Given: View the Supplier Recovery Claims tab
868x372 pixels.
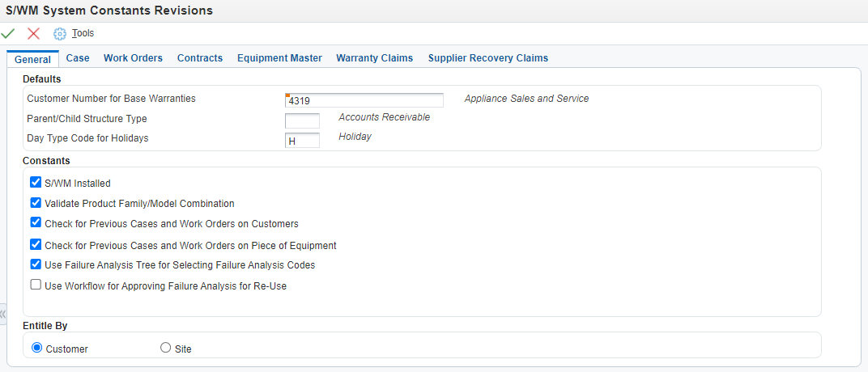Looking at the screenshot, I should pos(488,58).
